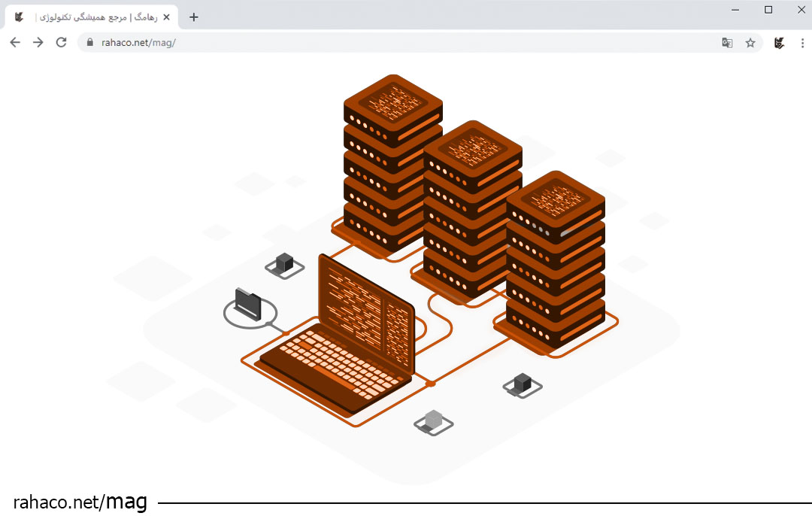Go back to the previous page

(15, 43)
